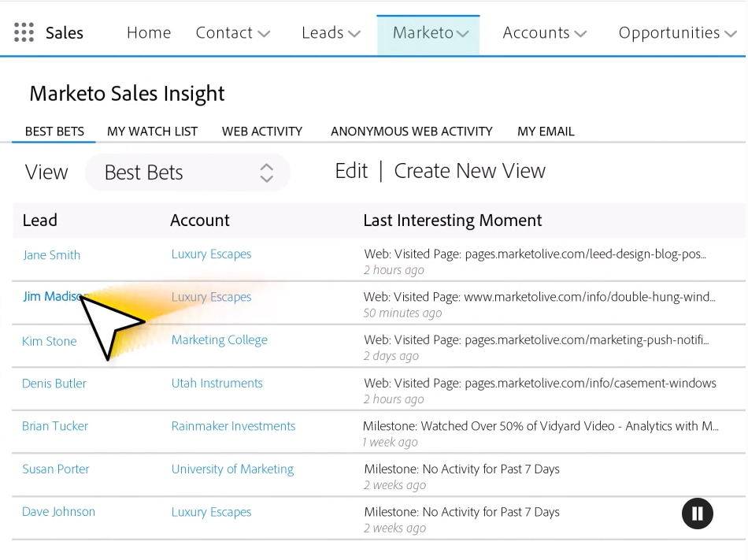Open the Utah Instruments account
Viewport: 748px width, 560px height.
click(217, 383)
